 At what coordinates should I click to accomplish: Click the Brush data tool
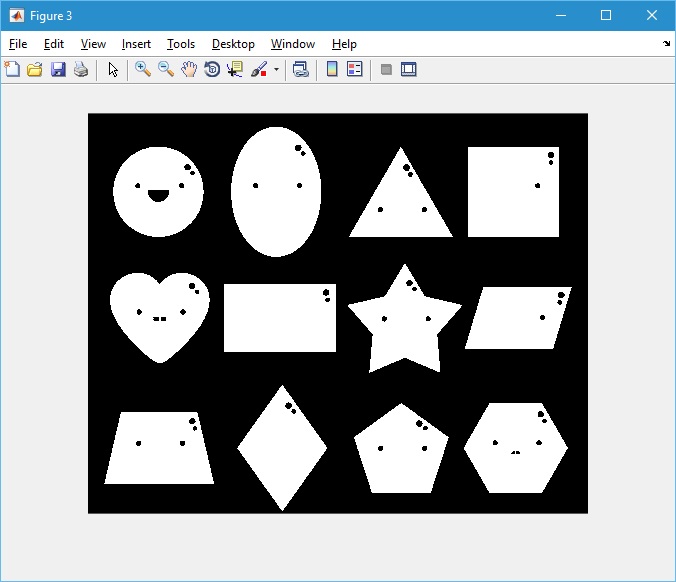point(259,69)
